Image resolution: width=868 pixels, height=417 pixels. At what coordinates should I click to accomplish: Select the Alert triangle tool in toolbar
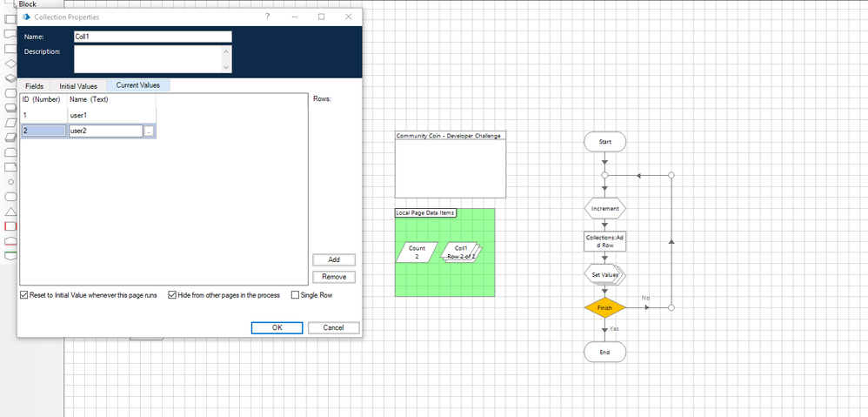pyautogui.click(x=11, y=212)
